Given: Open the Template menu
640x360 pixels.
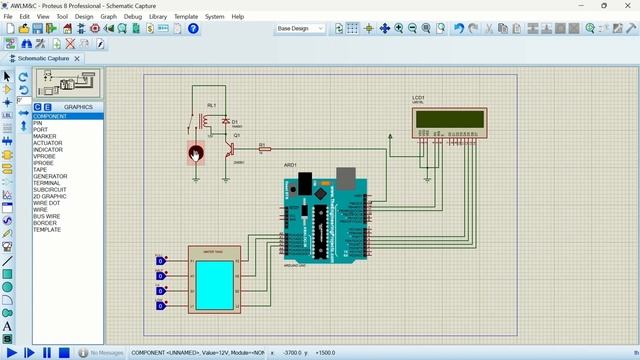Looking at the screenshot, I should pos(186,17).
